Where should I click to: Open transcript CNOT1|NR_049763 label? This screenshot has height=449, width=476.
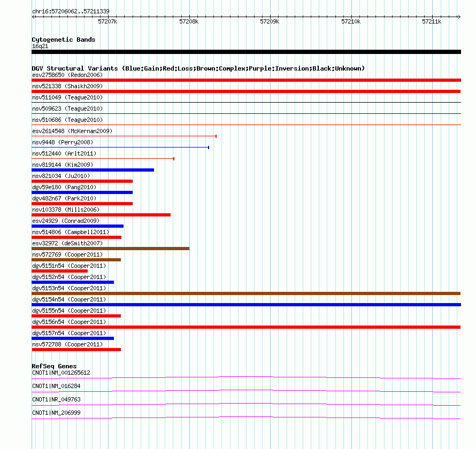coord(56,399)
